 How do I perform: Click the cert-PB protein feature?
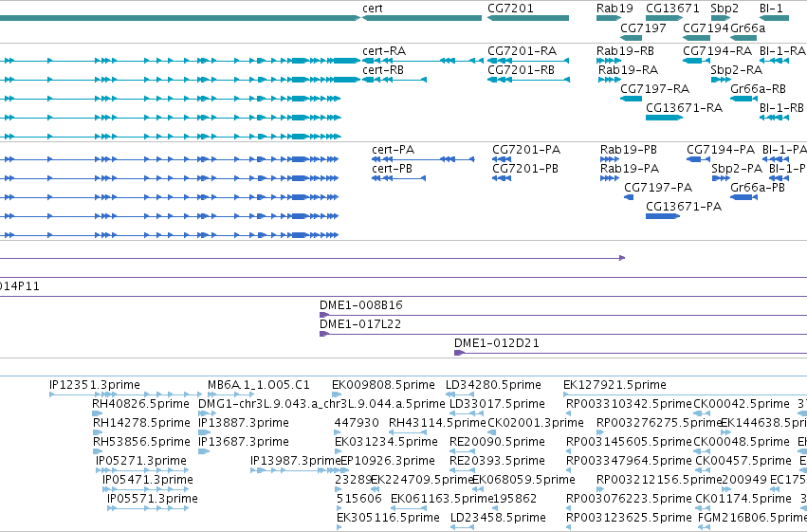click(399, 178)
